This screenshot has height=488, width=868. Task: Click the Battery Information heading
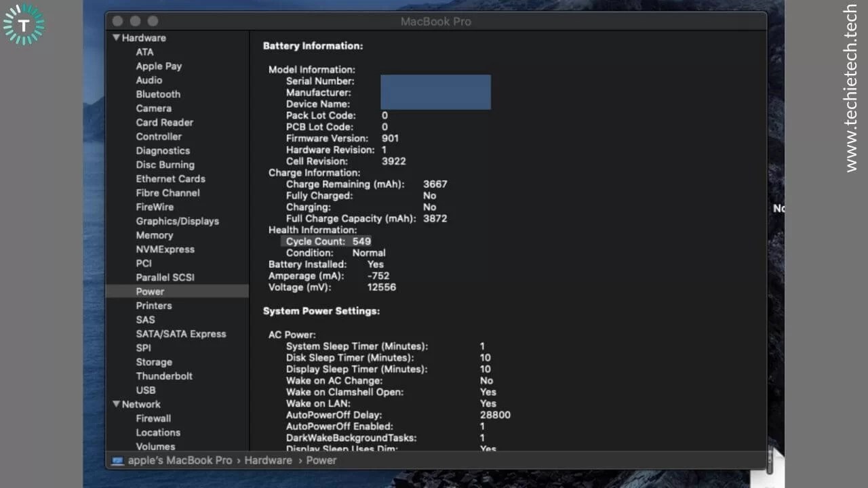(313, 46)
